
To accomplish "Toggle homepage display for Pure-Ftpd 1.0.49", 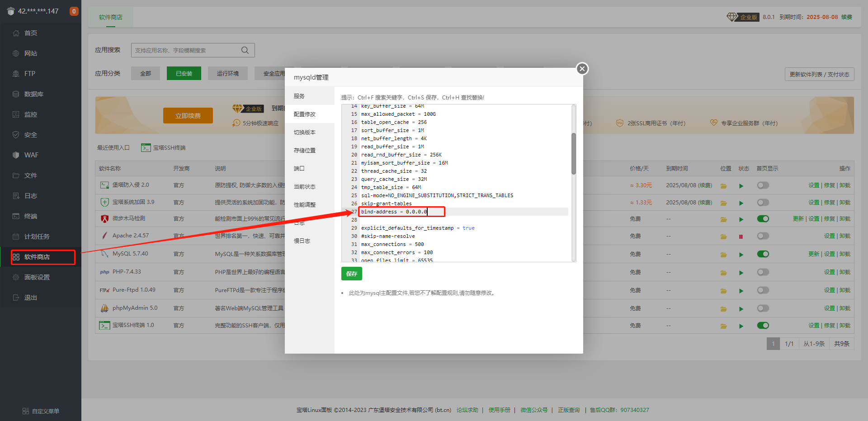I will click(763, 290).
